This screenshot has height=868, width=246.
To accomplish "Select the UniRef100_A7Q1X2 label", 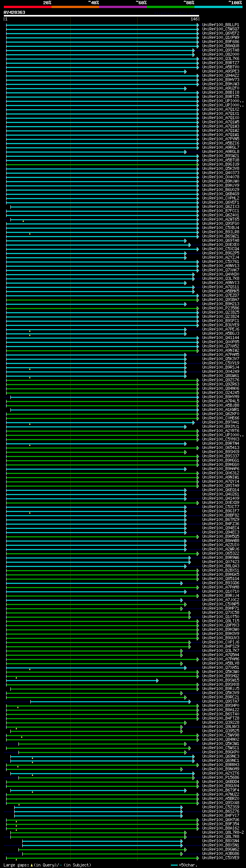I will (221, 109).
